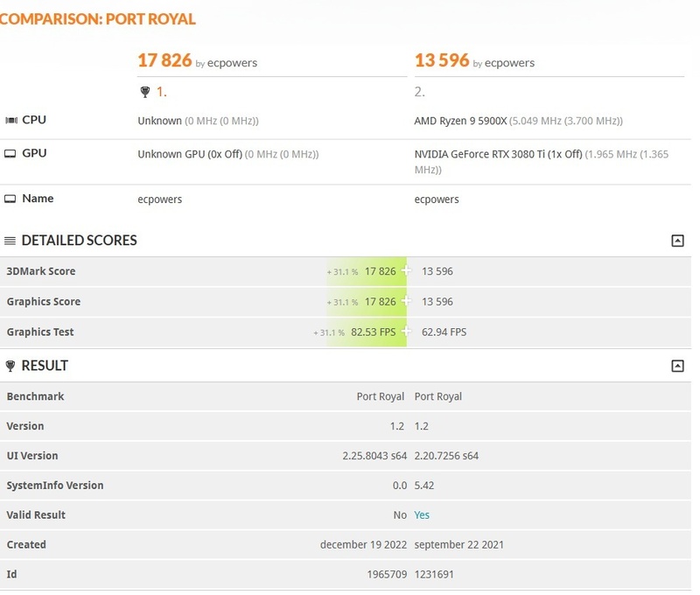The image size is (700, 595).
Task: Select AMD Ryzen 9 5900X text
Action: coord(460,121)
